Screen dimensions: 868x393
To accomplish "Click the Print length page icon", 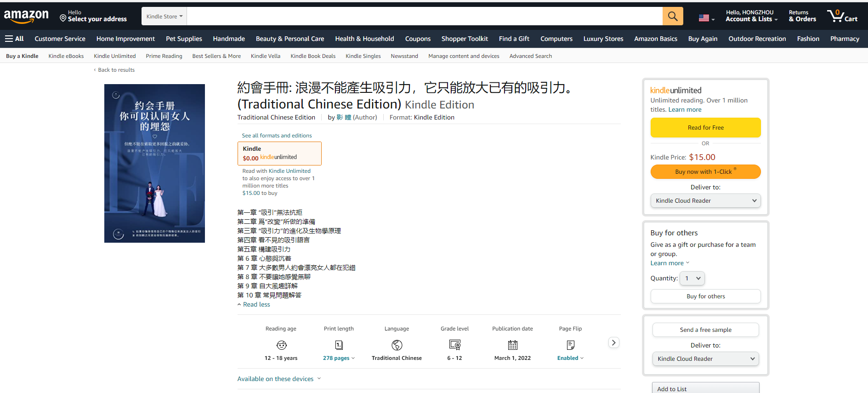I will (339, 345).
